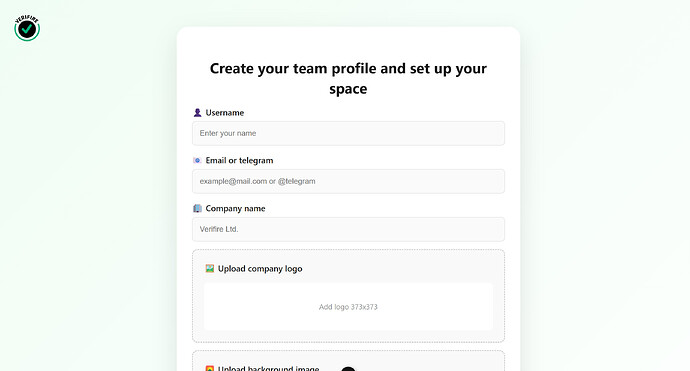This screenshot has width=690, height=371.
Task: Click the person icon beside Username
Action: click(198, 113)
